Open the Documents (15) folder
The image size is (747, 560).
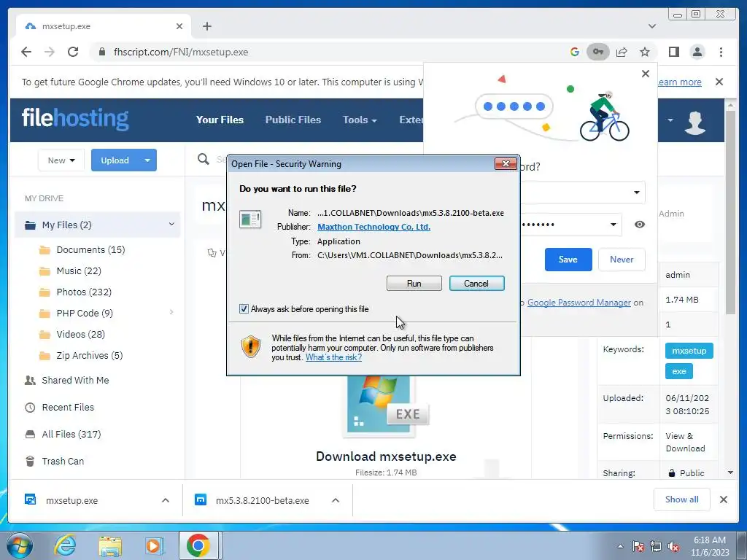pyautogui.click(x=90, y=249)
